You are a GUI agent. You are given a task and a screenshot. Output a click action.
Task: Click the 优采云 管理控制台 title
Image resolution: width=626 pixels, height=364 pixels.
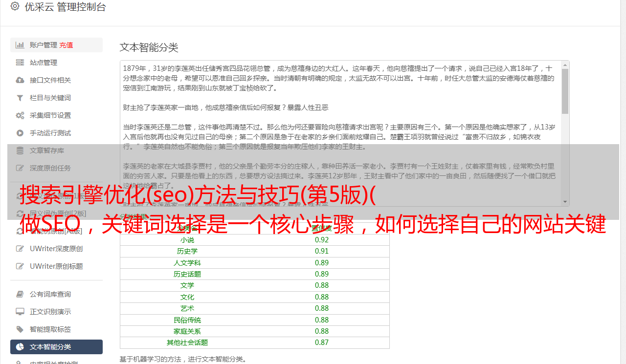click(65, 7)
